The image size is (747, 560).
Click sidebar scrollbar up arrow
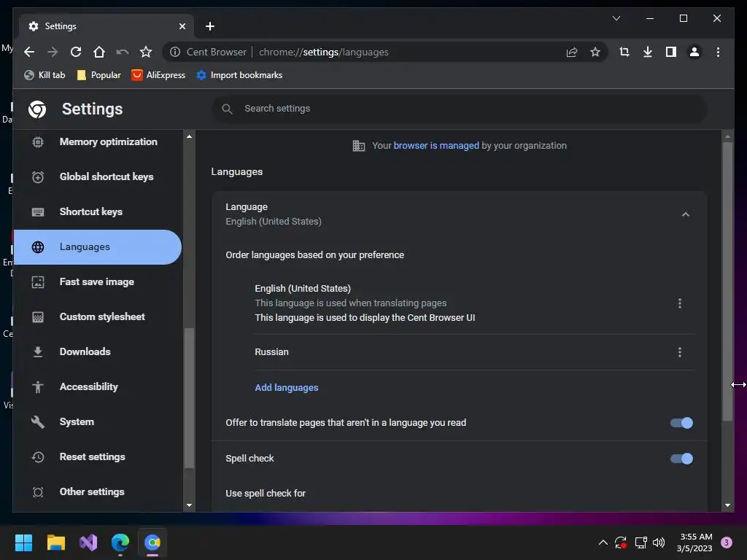point(189,136)
